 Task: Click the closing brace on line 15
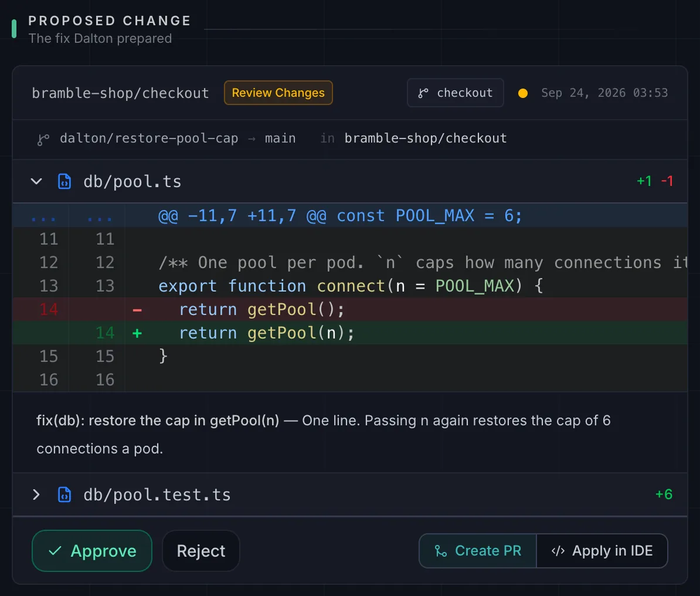pyautogui.click(x=164, y=356)
